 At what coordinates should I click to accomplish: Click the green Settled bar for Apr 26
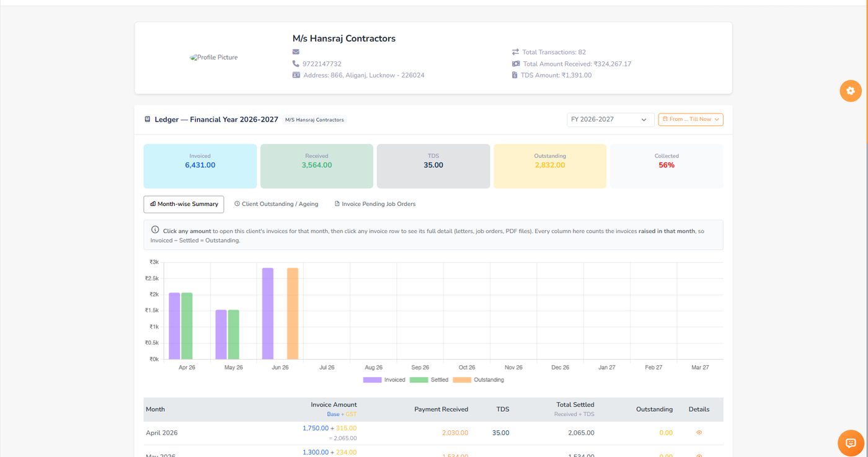coord(187,326)
